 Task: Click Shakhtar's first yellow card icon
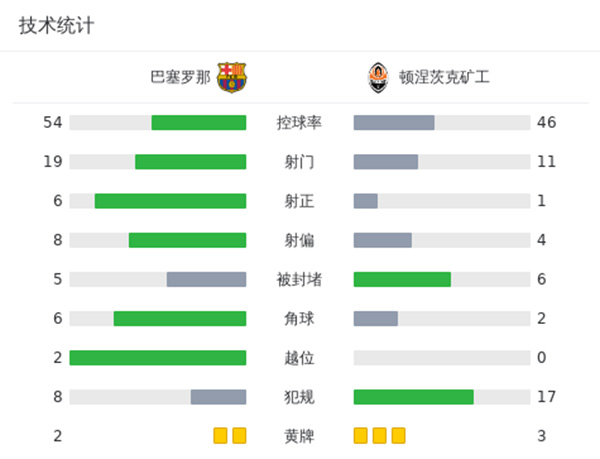361,436
